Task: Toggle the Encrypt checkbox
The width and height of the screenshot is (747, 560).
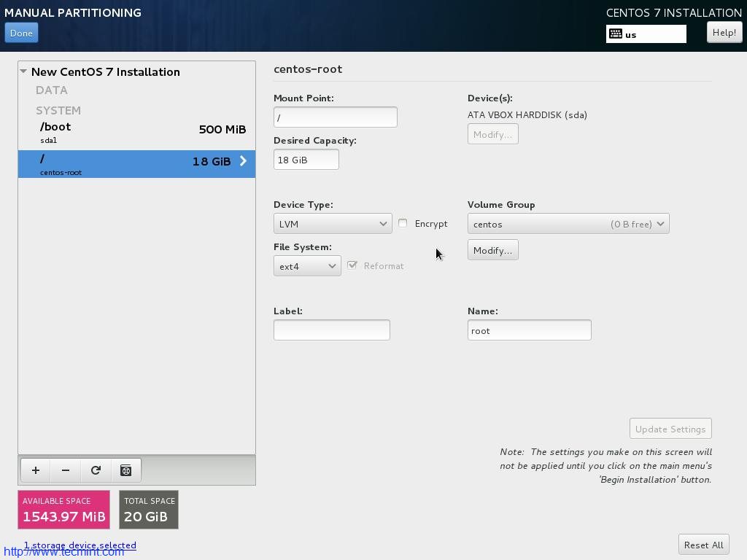Action: (x=403, y=223)
